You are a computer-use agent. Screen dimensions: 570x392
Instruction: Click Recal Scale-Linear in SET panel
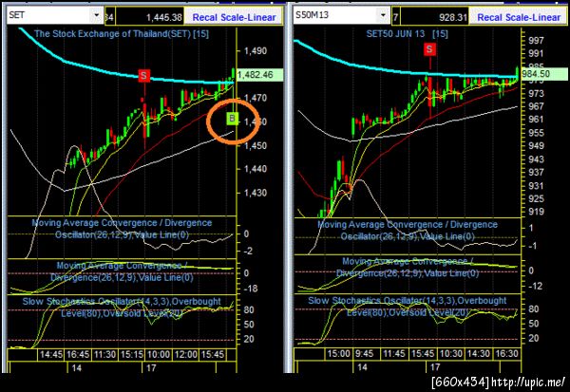click(234, 17)
